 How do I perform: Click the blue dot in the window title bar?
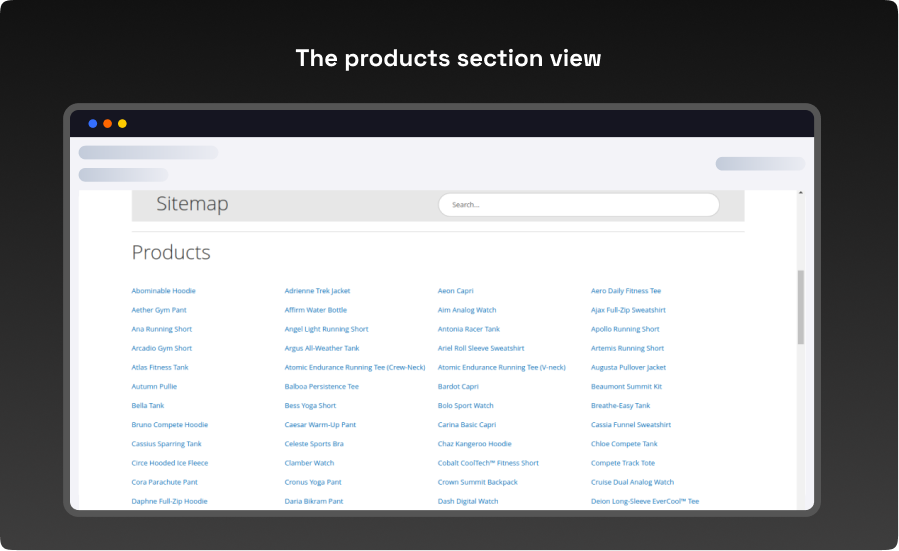pyautogui.click(x=93, y=124)
